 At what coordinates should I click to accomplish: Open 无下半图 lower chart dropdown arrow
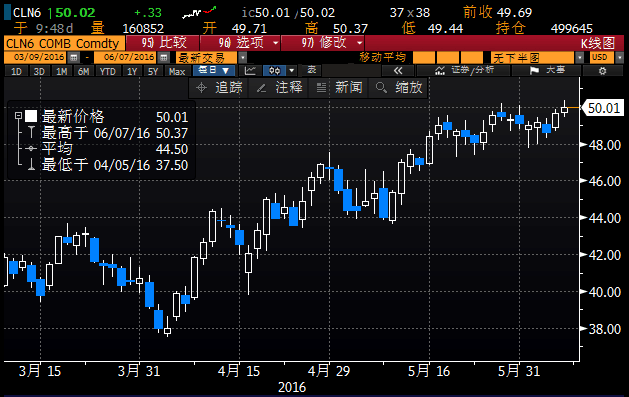click(x=580, y=58)
